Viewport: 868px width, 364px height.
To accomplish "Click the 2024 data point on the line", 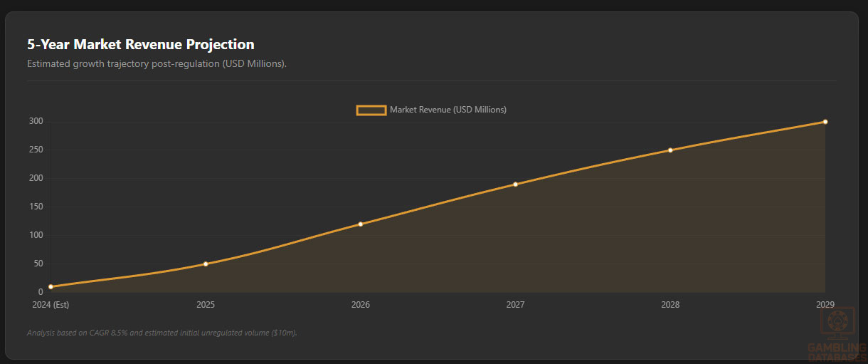I will click(51, 286).
